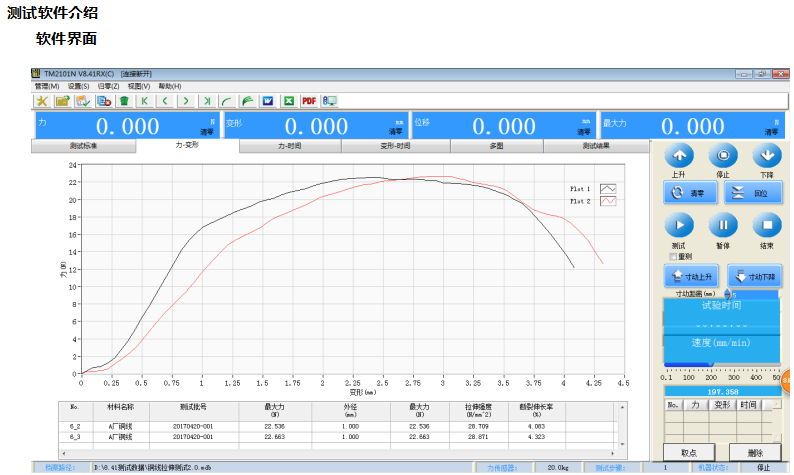This screenshot has height=475, width=794.
Task: Click the 寸动上升 jog up button
Action: click(x=692, y=276)
